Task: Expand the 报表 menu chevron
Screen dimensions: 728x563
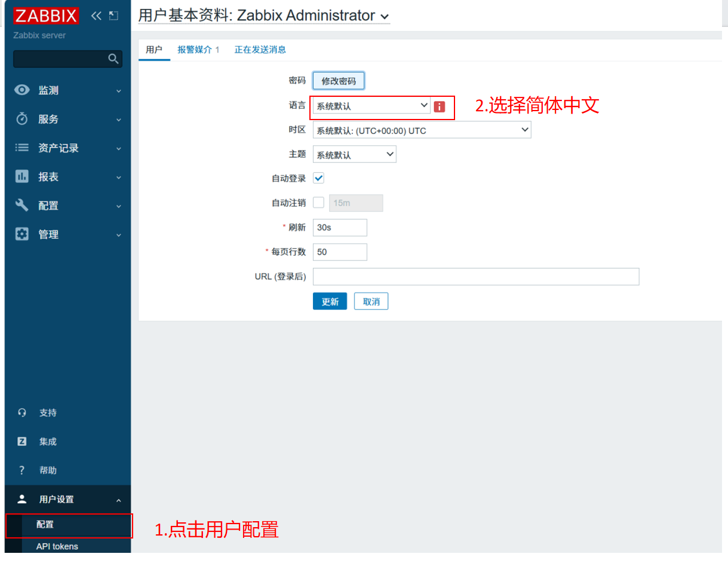Action: (118, 177)
